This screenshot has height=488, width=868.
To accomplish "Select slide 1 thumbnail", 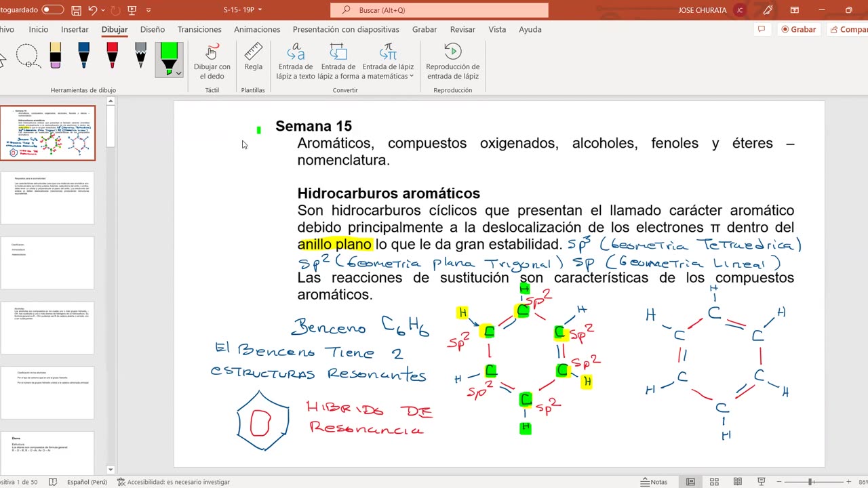I will coord(47,133).
